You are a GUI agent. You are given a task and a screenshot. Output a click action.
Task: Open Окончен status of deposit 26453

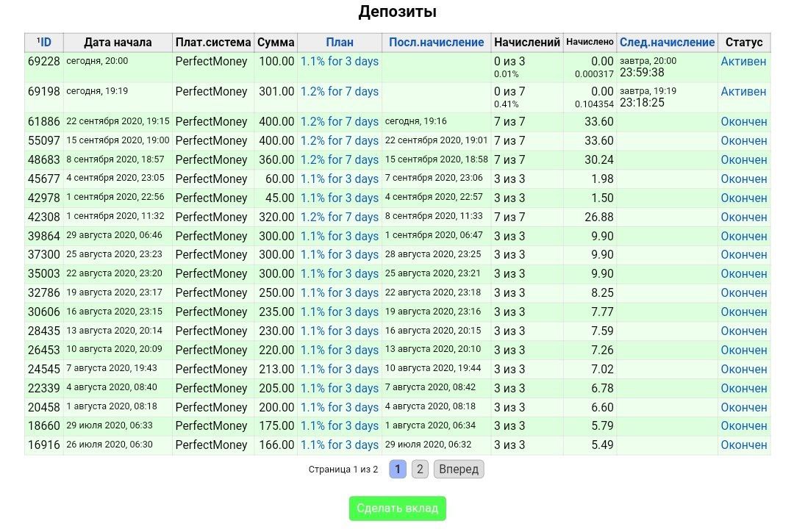tap(744, 351)
